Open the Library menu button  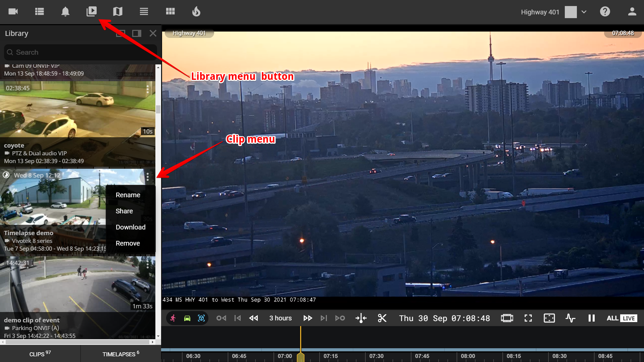click(91, 12)
